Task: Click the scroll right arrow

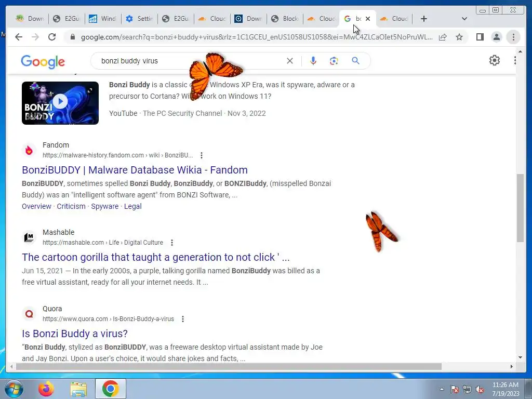Action: tap(512, 366)
